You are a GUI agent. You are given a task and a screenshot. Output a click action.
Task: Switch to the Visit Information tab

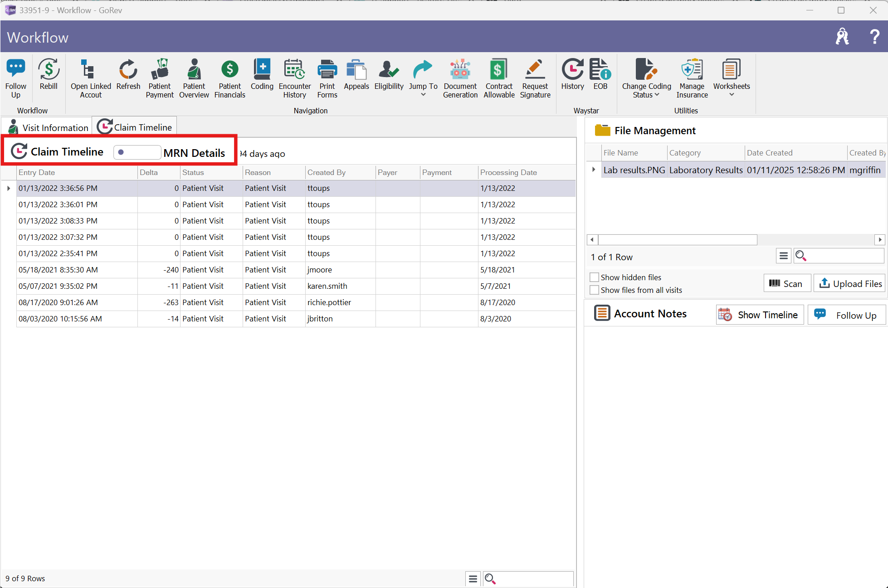pyautogui.click(x=48, y=127)
